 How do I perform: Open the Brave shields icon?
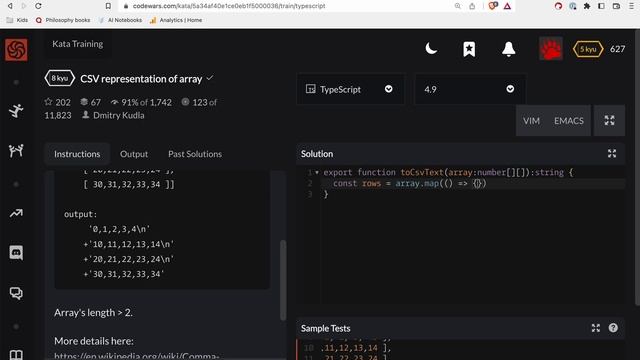493,6
